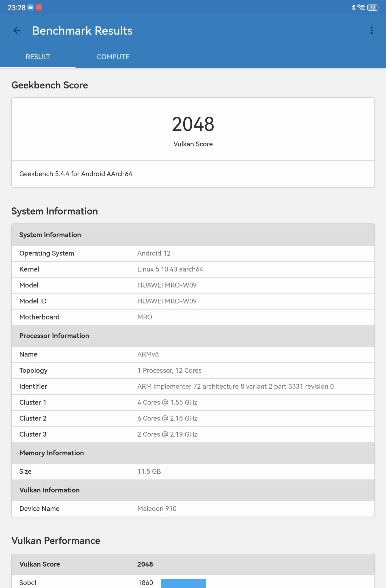Click the Geekbench 5.4.4 version line
The height and width of the screenshot is (588, 386).
pos(76,174)
